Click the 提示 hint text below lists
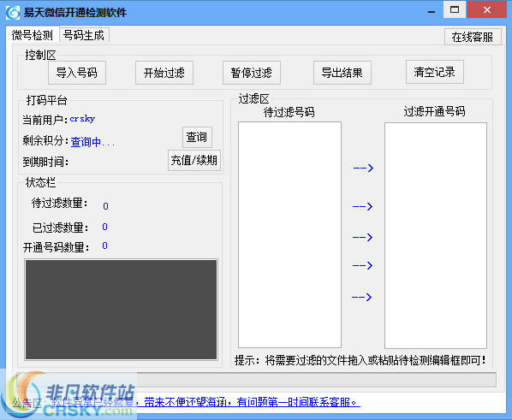Image resolution: width=512 pixels, height=420 pixels. tap(360, 361)
